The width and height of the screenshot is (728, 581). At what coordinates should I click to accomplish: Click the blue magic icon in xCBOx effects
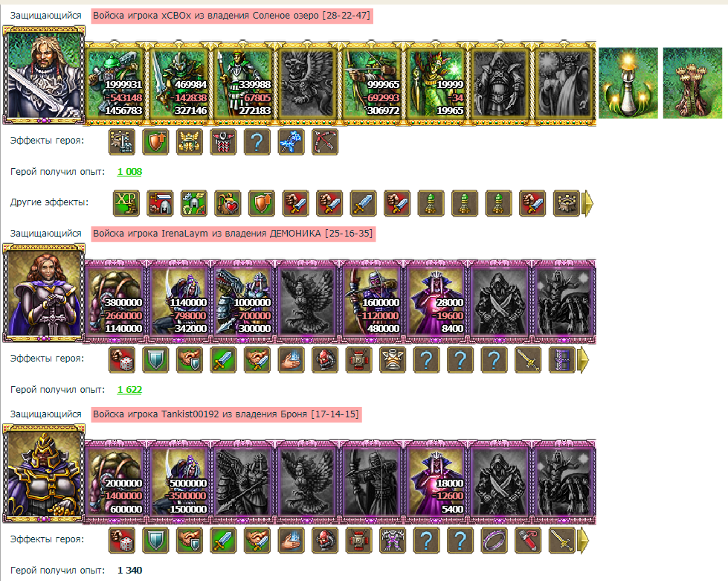(291, 141)
